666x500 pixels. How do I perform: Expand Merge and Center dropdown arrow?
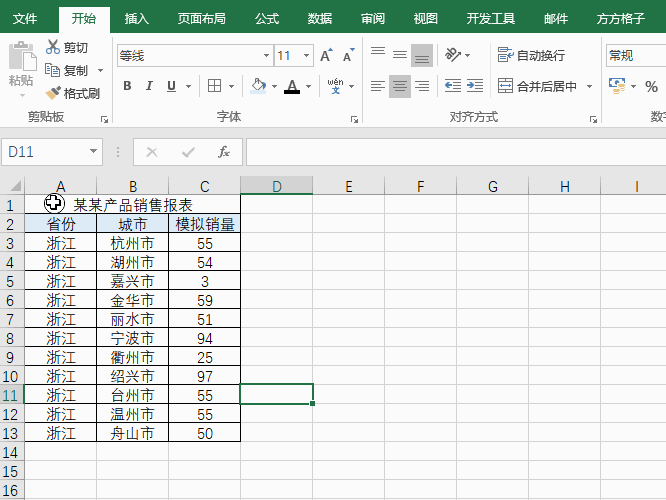pyautogui.click(x=590, y=86)
